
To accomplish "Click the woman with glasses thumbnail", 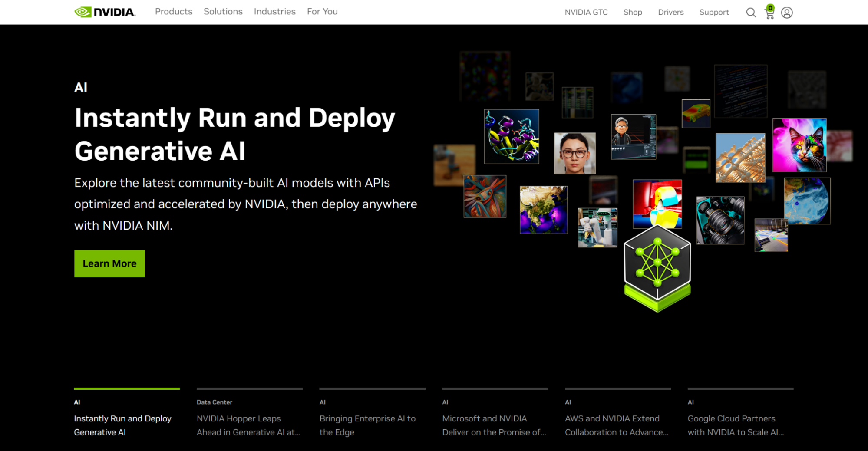I will pyautogui.click(x=575, y=153).
